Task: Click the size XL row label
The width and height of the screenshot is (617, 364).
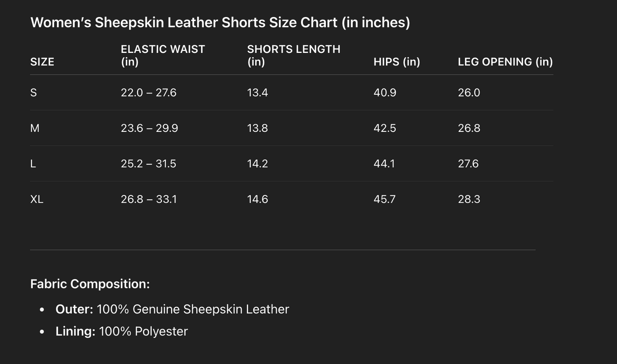Action: click(x=37, y=199)
